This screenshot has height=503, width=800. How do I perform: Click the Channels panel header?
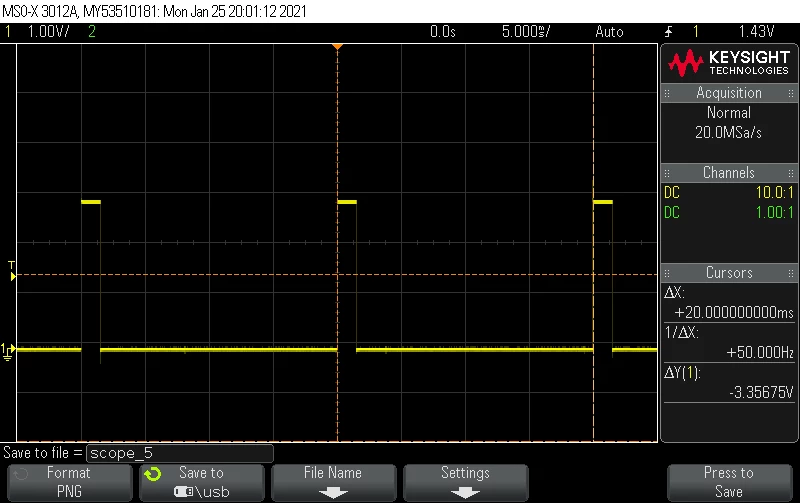point(729,173)
